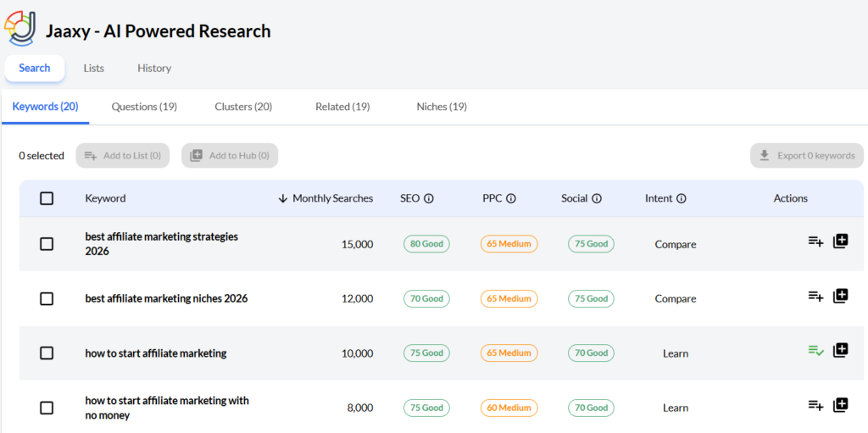Click 'Jaaxy - AI Powered Research' title
Viewport: 868px width, 433px height.
(x=158, y=31)
